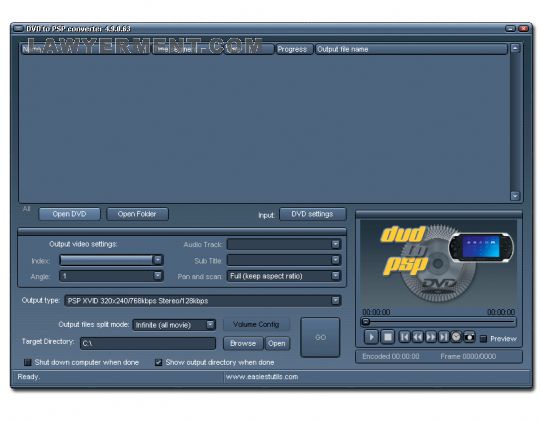
Task: Expand the Sub Title dropdown
Action: [335, 260]
